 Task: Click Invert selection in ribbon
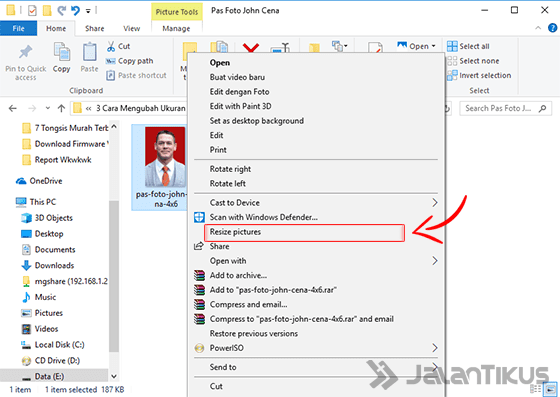tap(479, 75)
